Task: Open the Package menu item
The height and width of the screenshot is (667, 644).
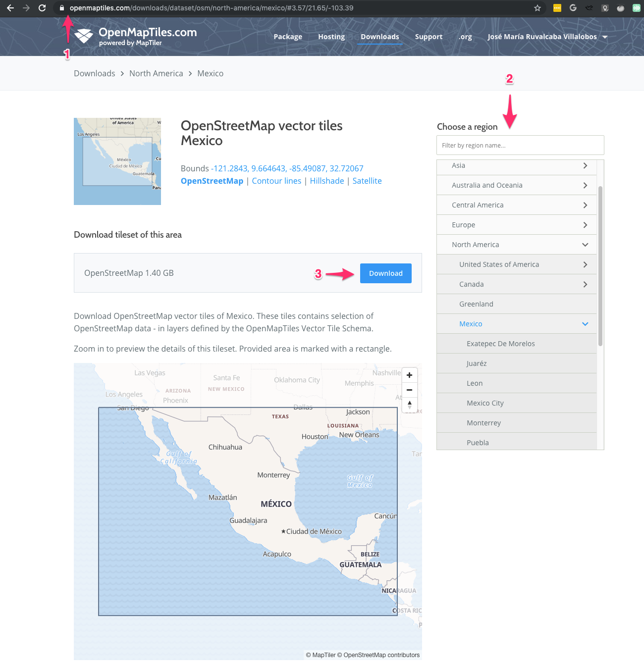Action: click(288, 37)
